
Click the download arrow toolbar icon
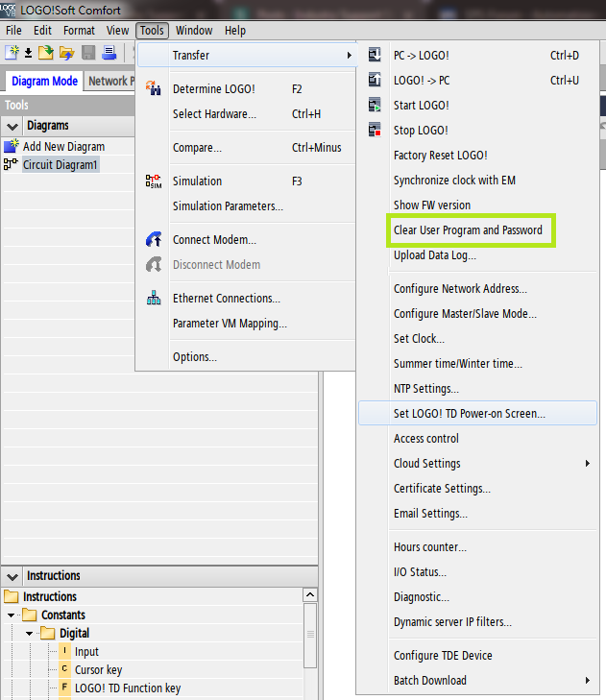point(28,53)
